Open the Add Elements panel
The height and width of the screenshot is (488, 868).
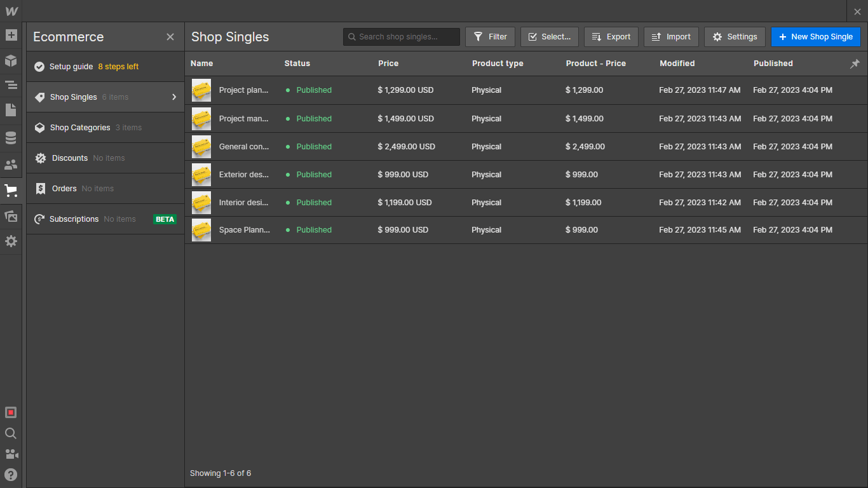coord(11,34)
